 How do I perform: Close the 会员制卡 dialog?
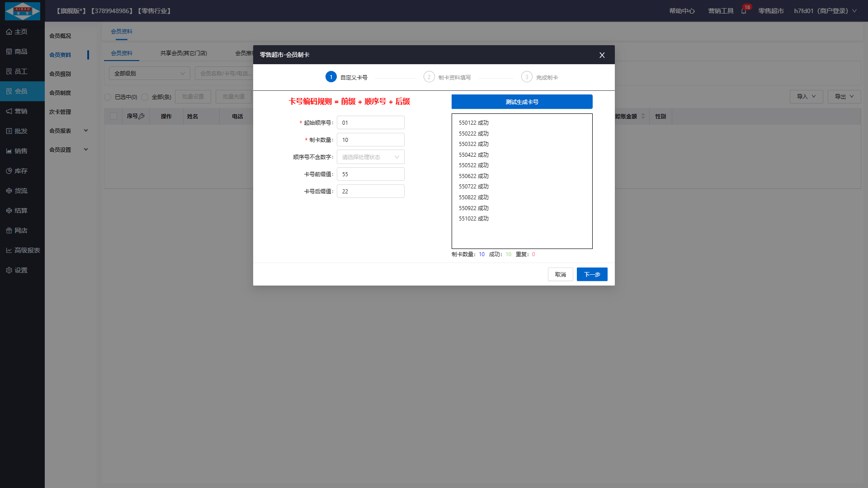(602, 55)
